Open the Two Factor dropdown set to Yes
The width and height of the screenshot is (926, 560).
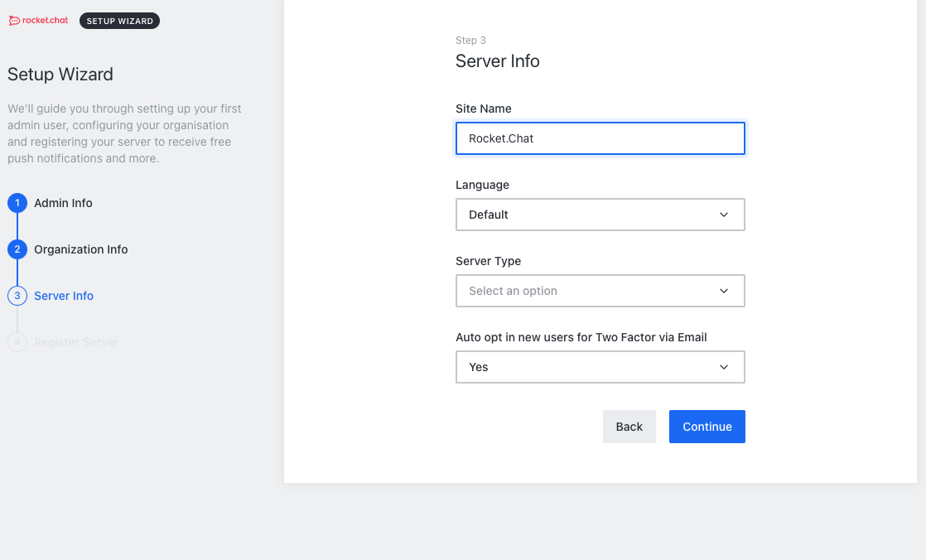click(588, 367)
